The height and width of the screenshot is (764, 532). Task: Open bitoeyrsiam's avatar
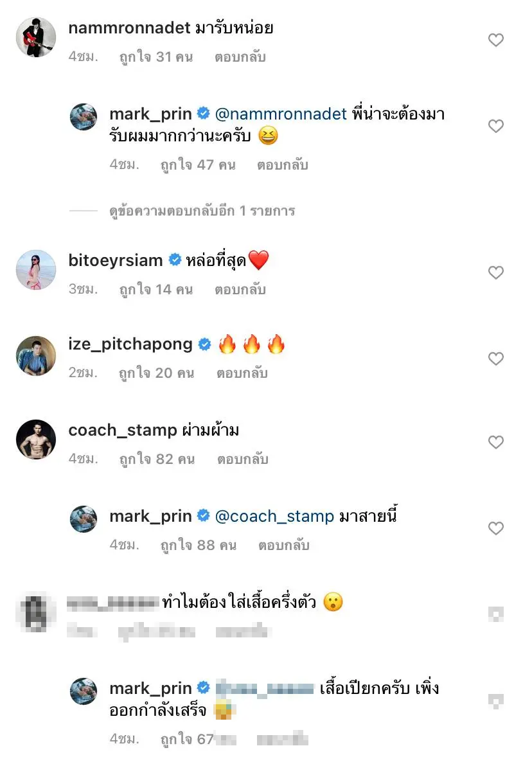(36, 270)
